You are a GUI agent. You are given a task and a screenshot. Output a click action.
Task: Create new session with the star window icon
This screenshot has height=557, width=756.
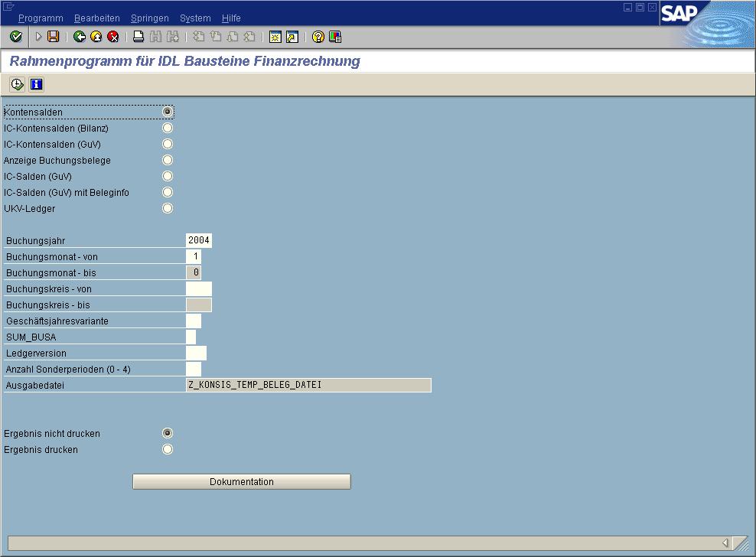tap(275, 37)
